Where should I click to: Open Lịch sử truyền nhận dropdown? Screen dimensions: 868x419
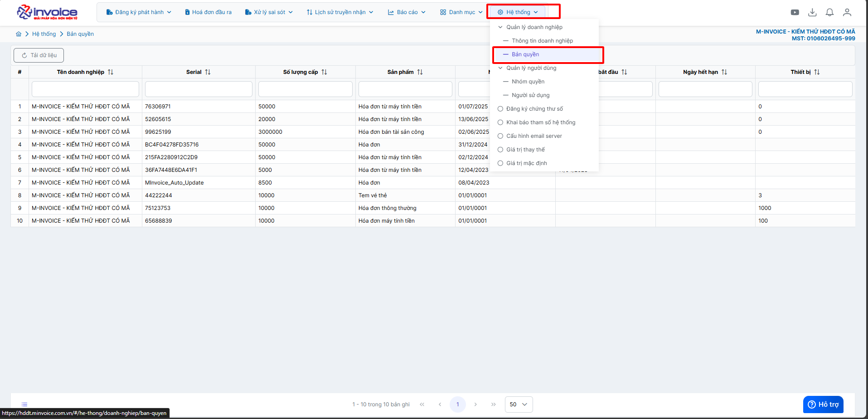[339, 12]
